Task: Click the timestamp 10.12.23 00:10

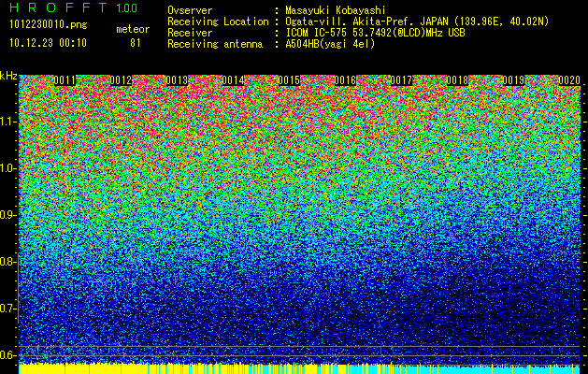Action: [x=48, y=43]
